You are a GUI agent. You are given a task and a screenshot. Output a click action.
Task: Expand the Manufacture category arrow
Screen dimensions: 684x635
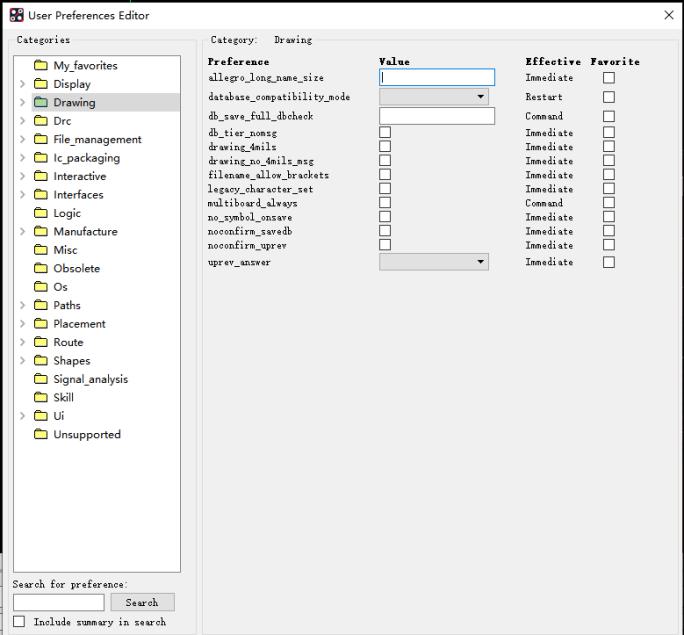23,232
